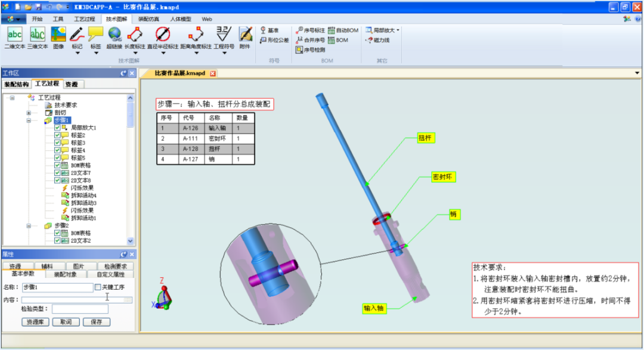Image resolution: width=644 pixels, height=350 pixels.
Task: Untick the 标签2 item checkbox
Action: coord(57,135)
